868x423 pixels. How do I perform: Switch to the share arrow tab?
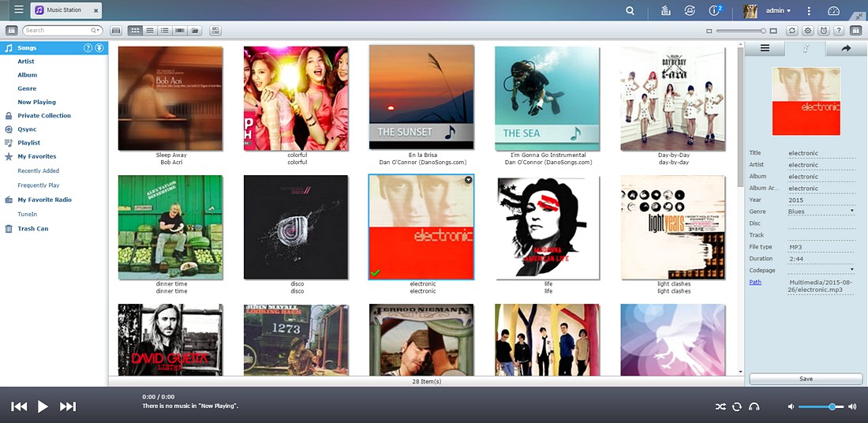point(847,48)
